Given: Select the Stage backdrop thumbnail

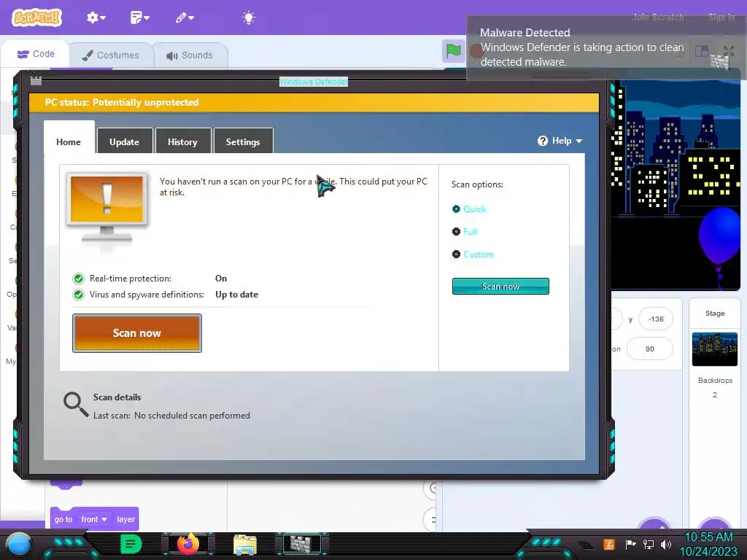Looking at the screenshot, I should tap(715, 349).
